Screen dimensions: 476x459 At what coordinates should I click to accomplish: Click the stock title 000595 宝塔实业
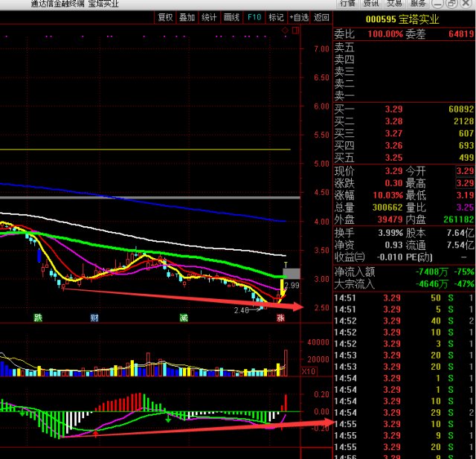(402, 19)
